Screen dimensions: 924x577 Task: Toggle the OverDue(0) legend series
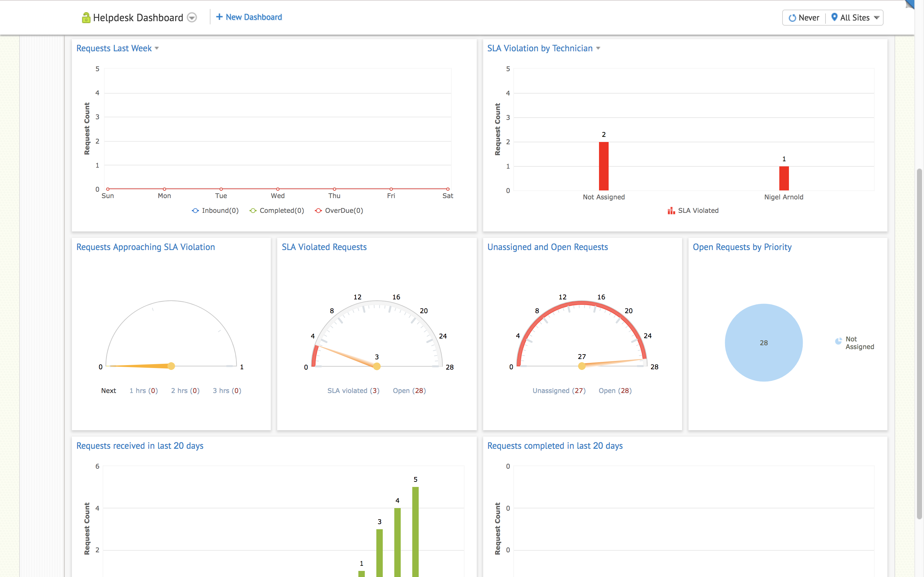pyautogui.click(x=339, y=211)
